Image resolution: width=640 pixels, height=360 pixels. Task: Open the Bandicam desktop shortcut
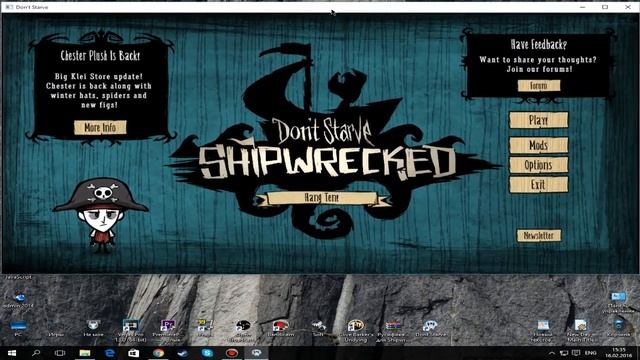click(x=281, y=328)
